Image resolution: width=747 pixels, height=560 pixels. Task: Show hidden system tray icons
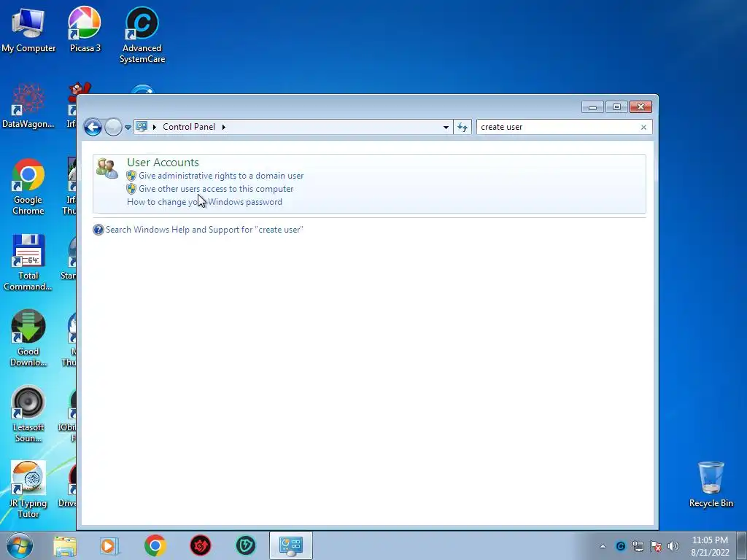[603, 546]
